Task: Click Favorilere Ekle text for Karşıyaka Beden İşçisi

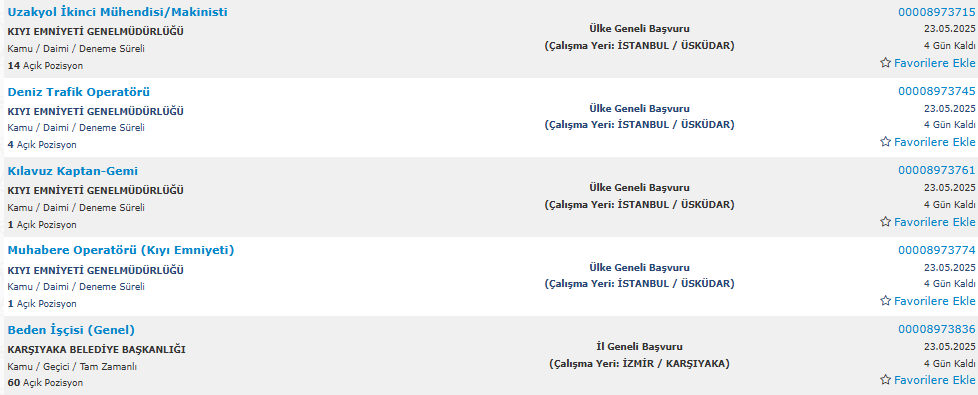Action: point(935,381)
